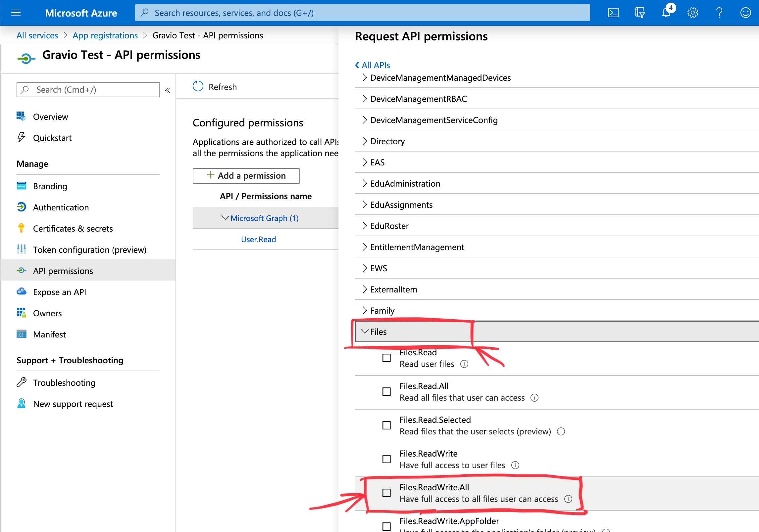Click info icon for Files.Read.All description
This screenshot has width=759, height=532.
[534, 398]
